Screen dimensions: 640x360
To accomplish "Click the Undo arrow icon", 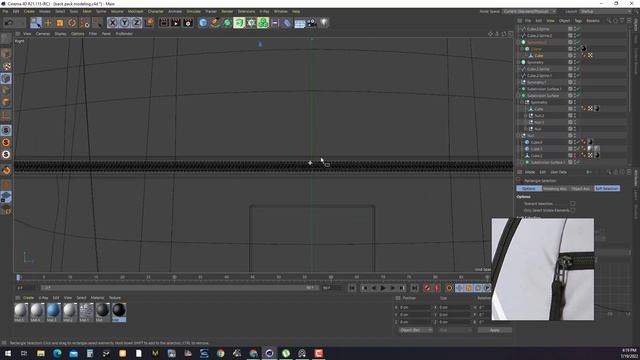I will point(9,23).
